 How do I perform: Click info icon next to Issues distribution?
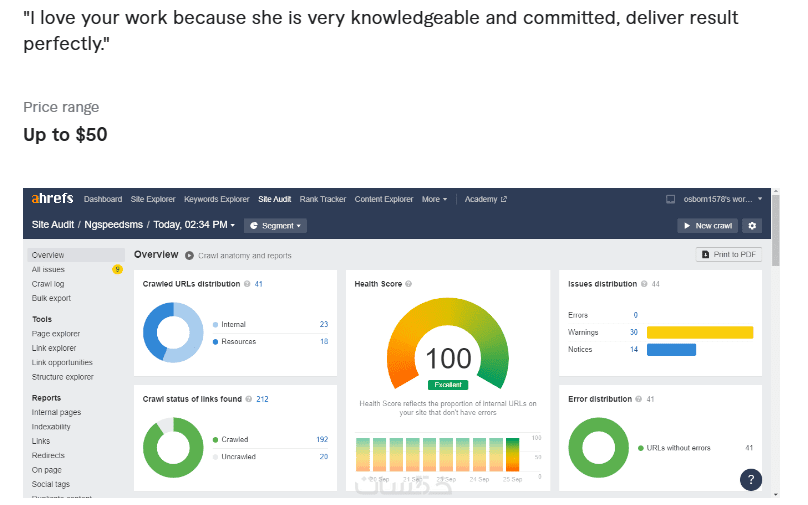tap(644, 284)
